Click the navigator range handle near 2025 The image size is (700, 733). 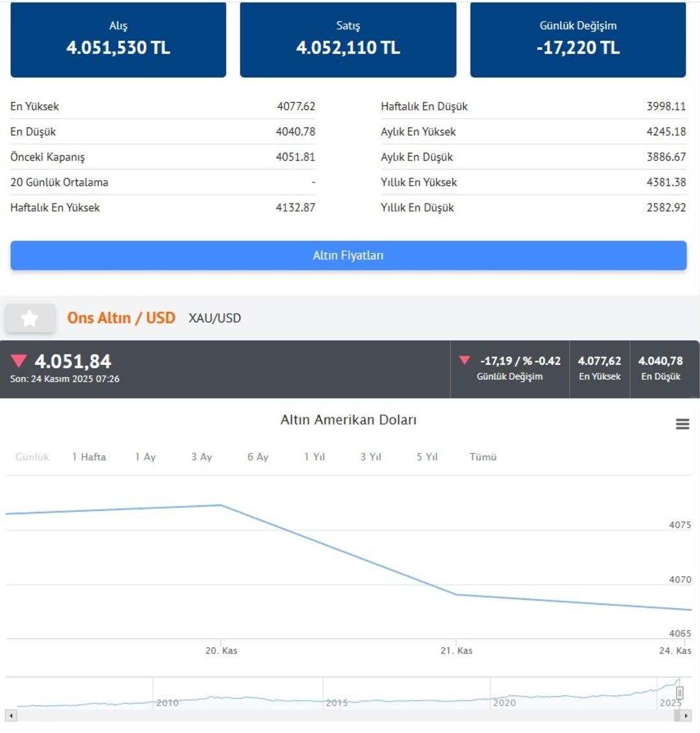coord(679,693)
